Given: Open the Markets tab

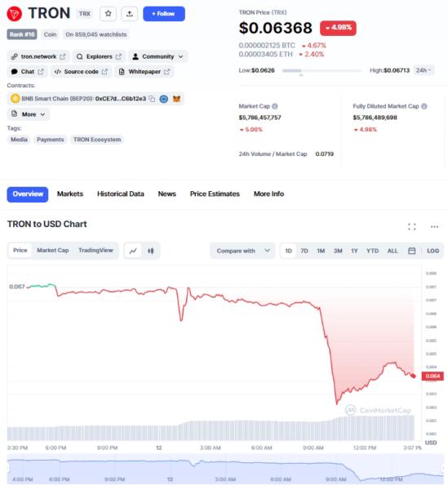Looking at the screenshot, I should (x=70, y=194).
